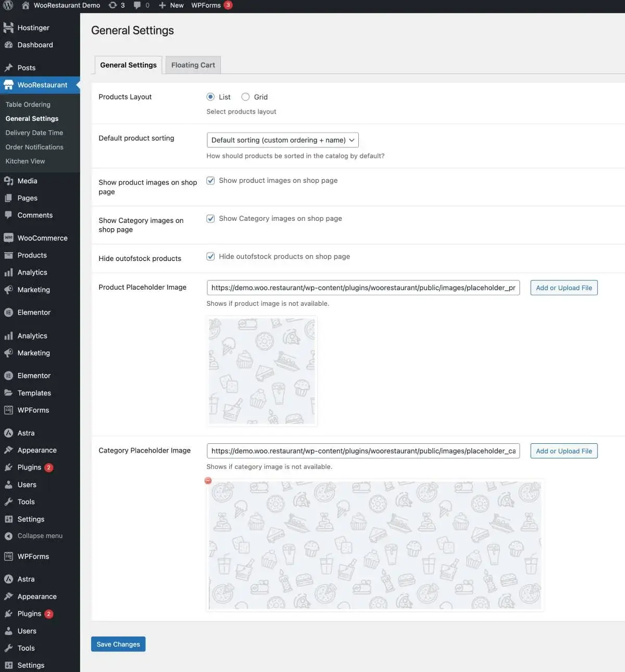The height and width of the screenshot is (672, 625).
Task: Click the Category Placeholder Image URL field
Action: pyautogui.click(x=363, y=451)
